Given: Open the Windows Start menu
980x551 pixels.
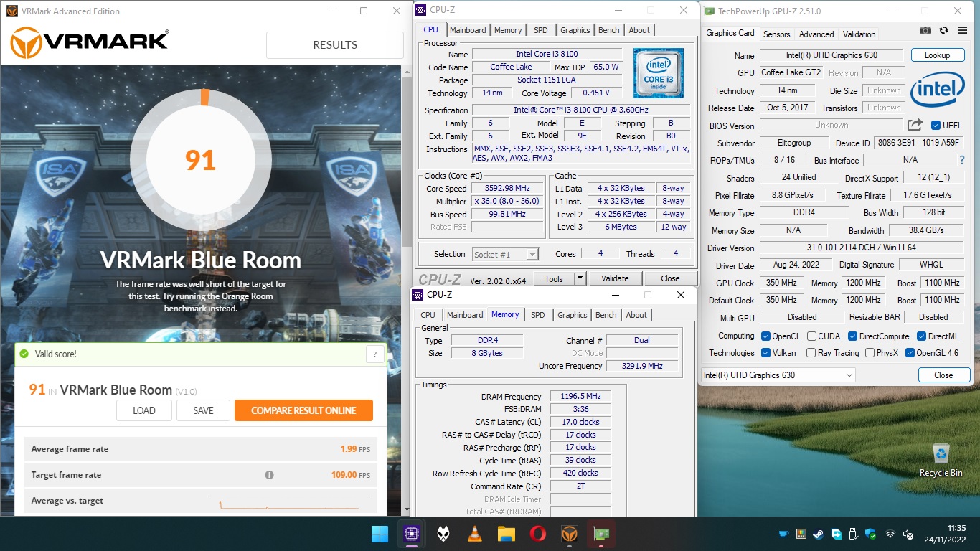Looking at the screenshot, I should coord(380,534).
